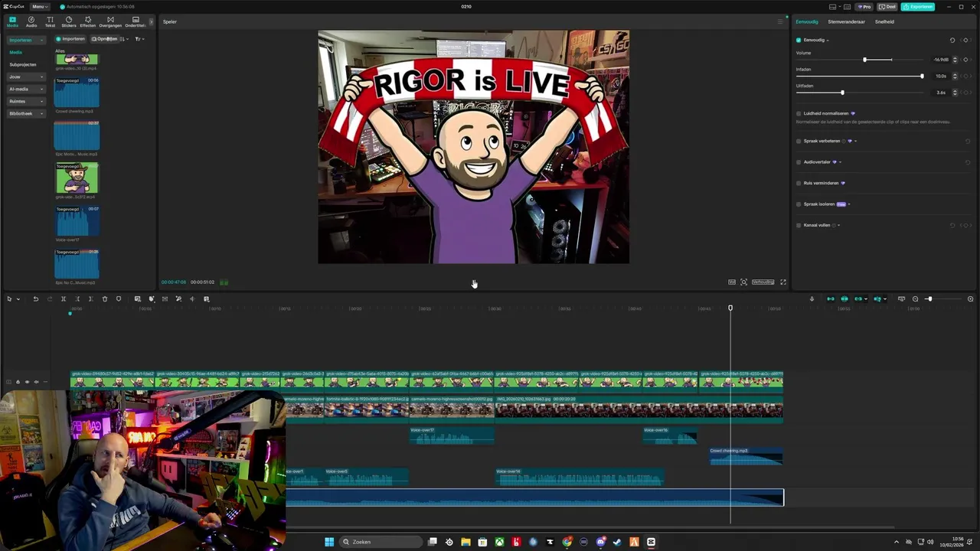The height and width of the screenshot is (551, 980).
Task: Adjust the Volume slider handle
Action: coord(865,60)
